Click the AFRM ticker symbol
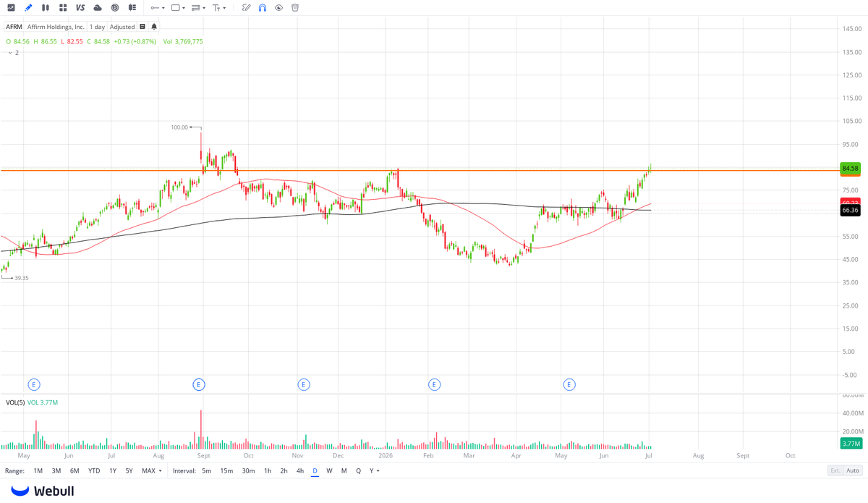The width and height of the screenshot is (868, 503). (14, 27)
